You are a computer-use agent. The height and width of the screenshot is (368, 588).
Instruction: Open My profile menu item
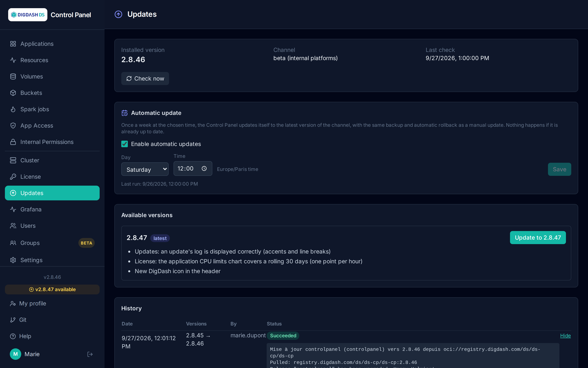tap(52, 304)
